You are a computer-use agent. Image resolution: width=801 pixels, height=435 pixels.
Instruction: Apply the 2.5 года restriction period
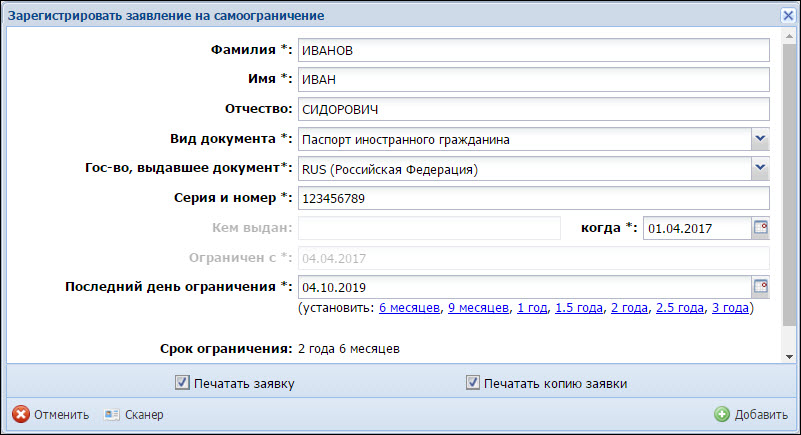click(x=679, y=309)
